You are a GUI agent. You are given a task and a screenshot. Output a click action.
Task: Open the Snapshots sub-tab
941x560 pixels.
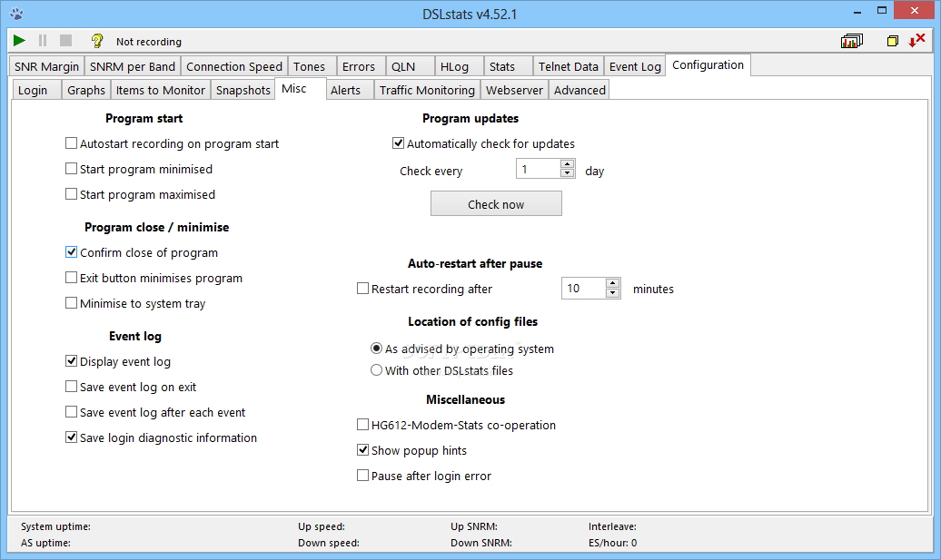pos(243,90)
